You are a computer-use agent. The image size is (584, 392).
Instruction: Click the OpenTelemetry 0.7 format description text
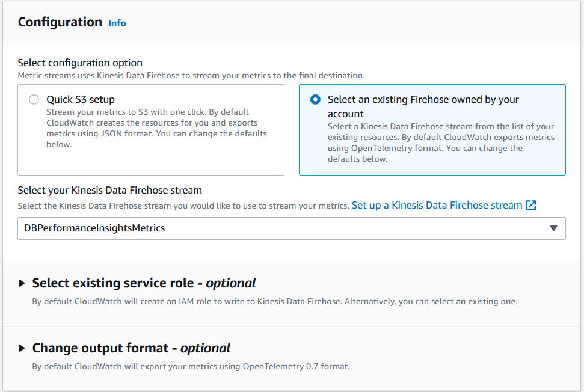[191, 366]
